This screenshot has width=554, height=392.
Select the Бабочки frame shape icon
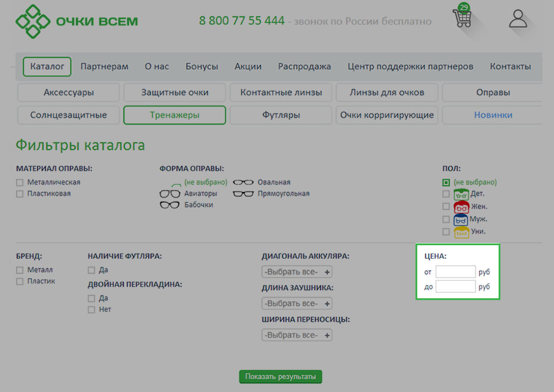tap(170, 205)
